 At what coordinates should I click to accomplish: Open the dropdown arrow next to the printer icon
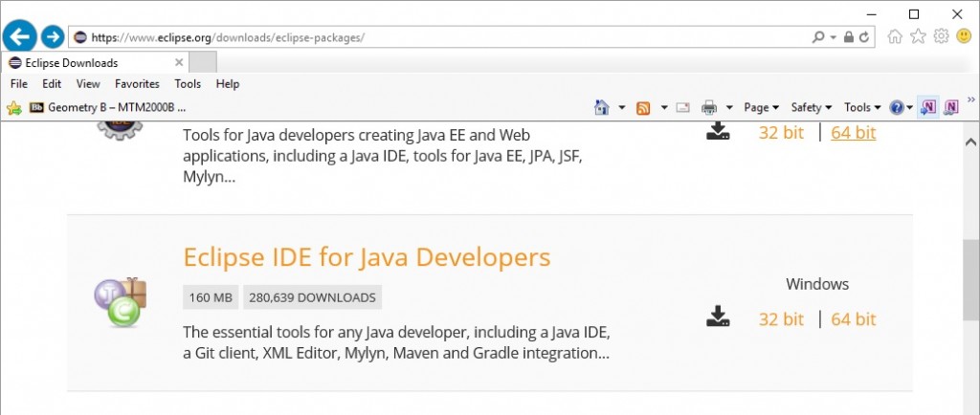coord(729,107)
